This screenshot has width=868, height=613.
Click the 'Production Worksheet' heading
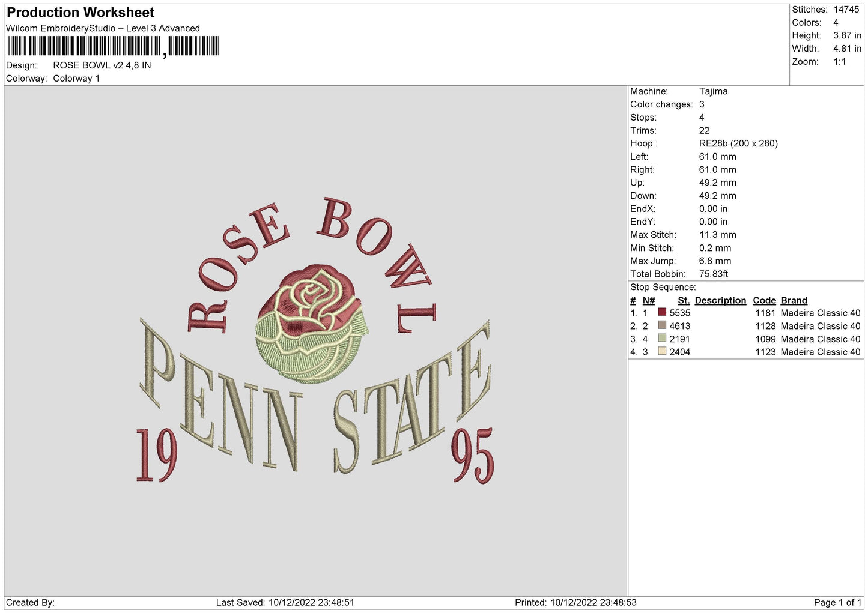80,13
